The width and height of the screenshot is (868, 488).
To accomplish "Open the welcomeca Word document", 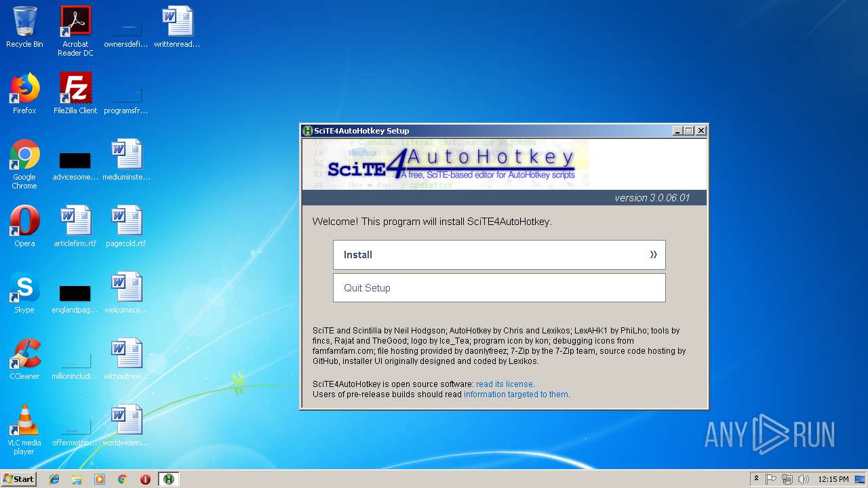I will point(126,293).
